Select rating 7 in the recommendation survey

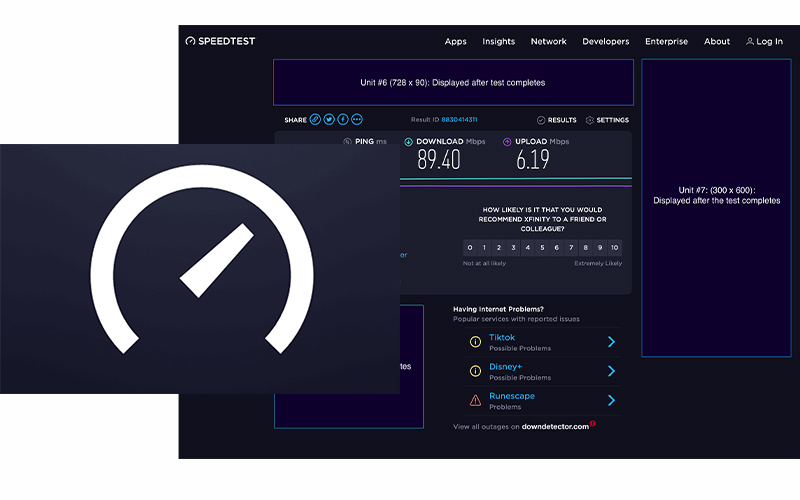pos(571,247)
